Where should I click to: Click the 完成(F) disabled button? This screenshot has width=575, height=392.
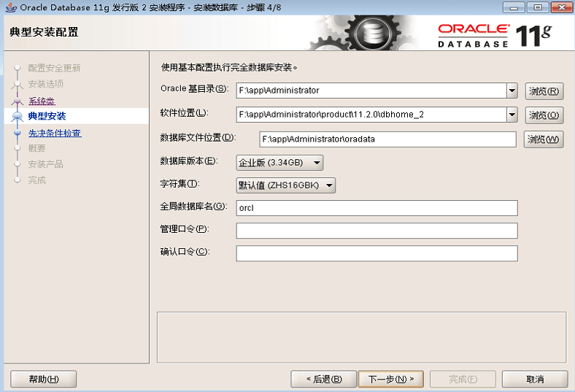pyautogui.click(x=463, y=379)
